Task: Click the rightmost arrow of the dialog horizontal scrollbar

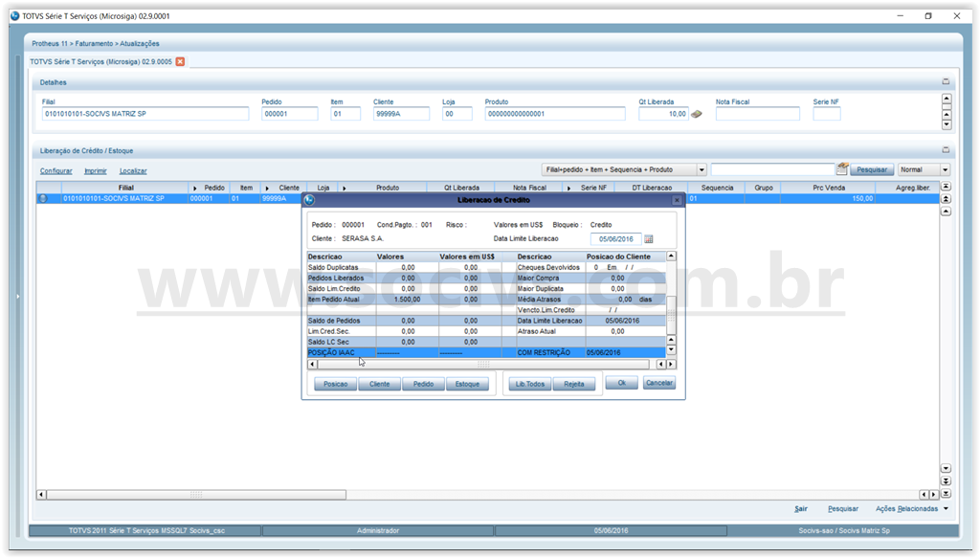Action: 671,364
